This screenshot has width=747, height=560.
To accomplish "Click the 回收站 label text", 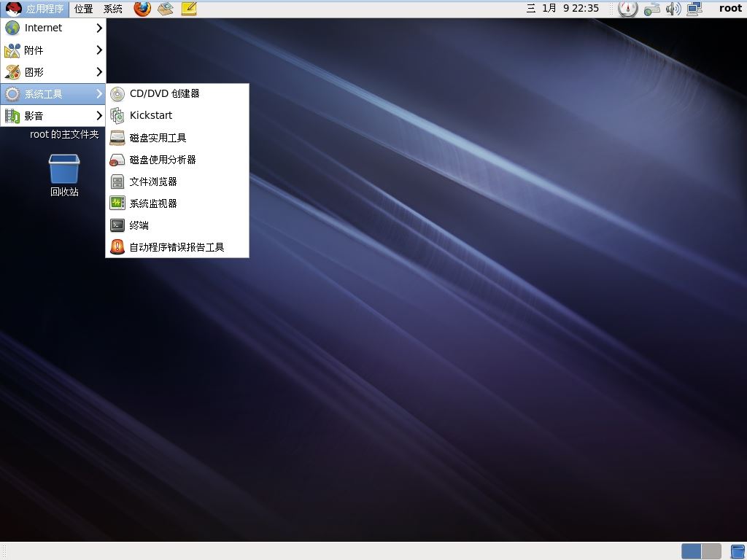I will (64, 192).
